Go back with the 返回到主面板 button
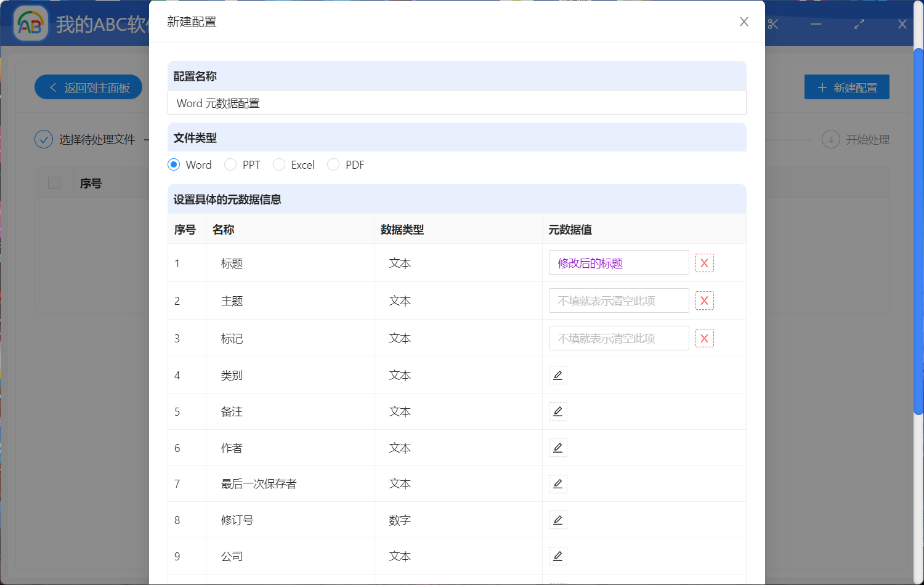 (89, 87)
